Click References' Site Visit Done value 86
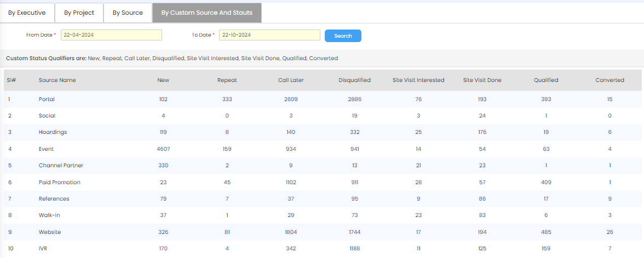 482,198
